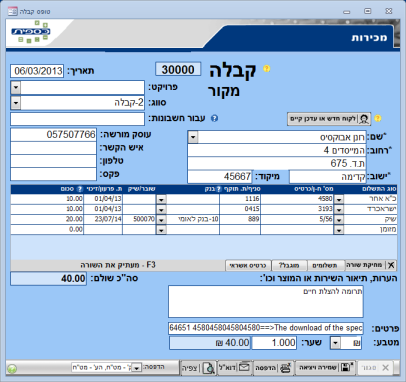The height and width of the screenshot is (382, 406).
Task: Click the help icon in the סכום column header
Action: 80,189
